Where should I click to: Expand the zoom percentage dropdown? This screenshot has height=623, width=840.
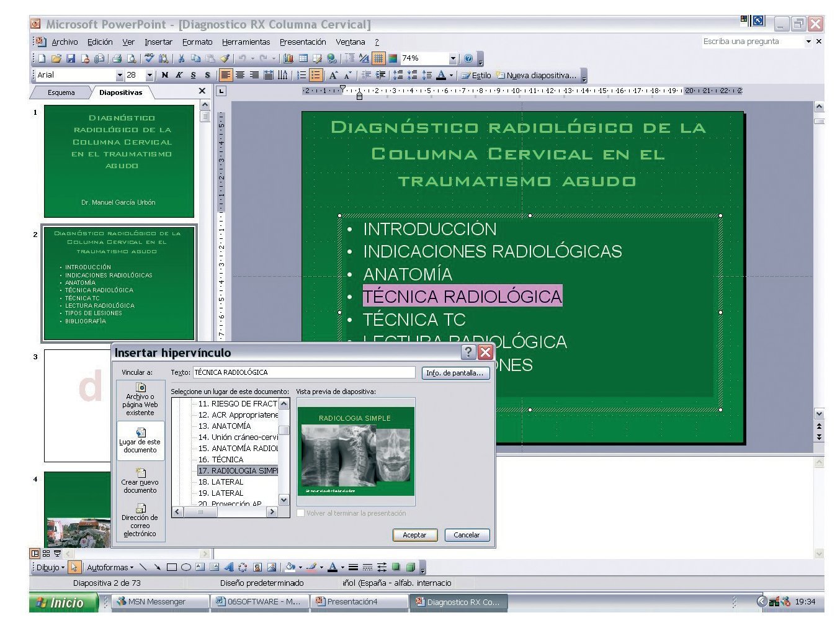[x=453, y=58]
